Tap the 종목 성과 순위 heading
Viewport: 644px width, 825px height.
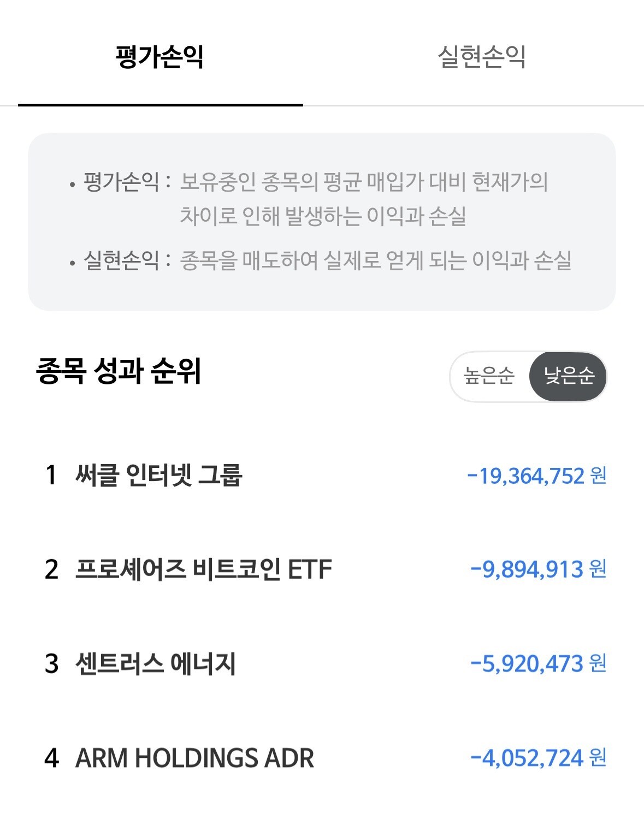(x=119, y=371)
